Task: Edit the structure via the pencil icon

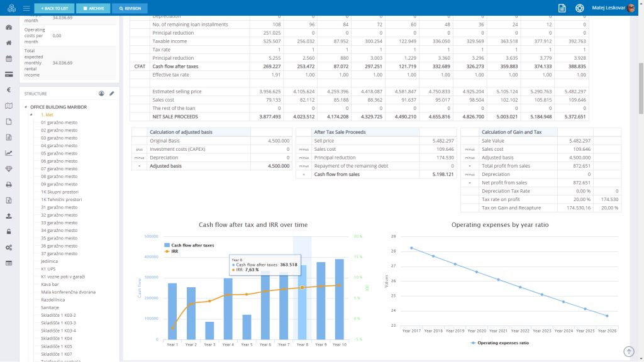Action: click(x=112, y=92)
